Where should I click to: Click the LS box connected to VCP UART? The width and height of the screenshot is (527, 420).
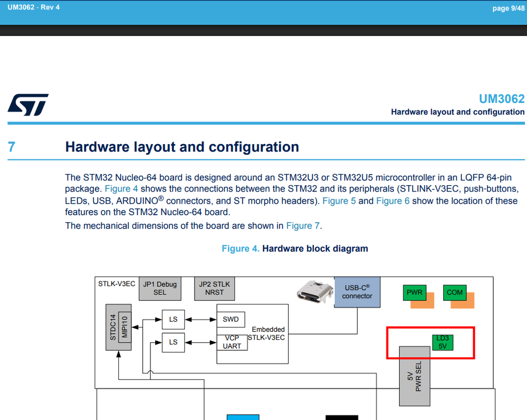click(x=173, y=342)
